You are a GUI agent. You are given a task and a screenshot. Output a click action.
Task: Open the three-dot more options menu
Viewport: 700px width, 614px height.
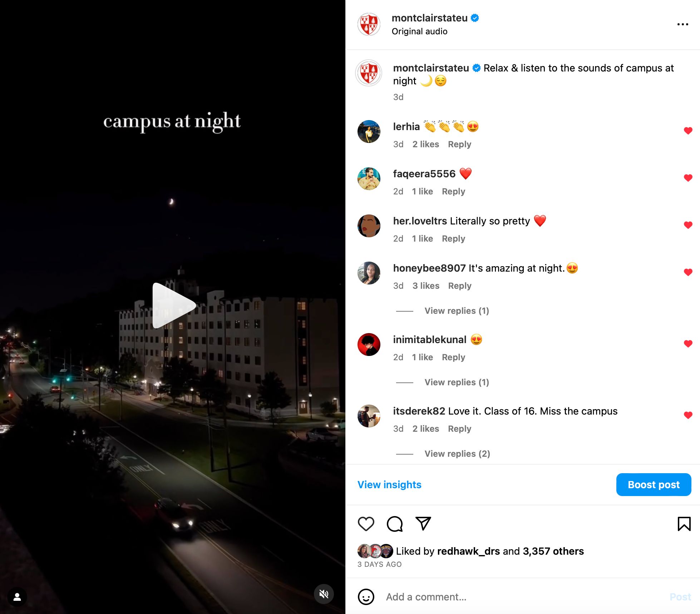tap(682, 24)
